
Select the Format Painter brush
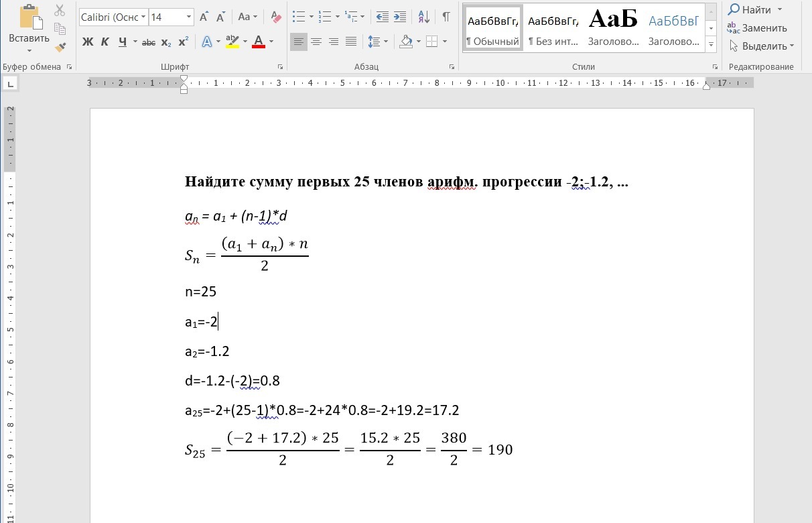tap(60, 47)
